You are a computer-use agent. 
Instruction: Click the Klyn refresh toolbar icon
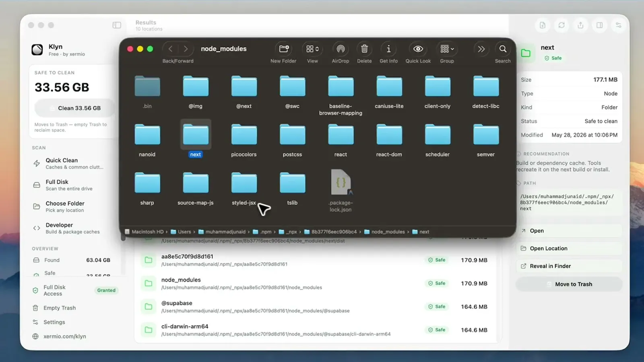tap(561, 25)
